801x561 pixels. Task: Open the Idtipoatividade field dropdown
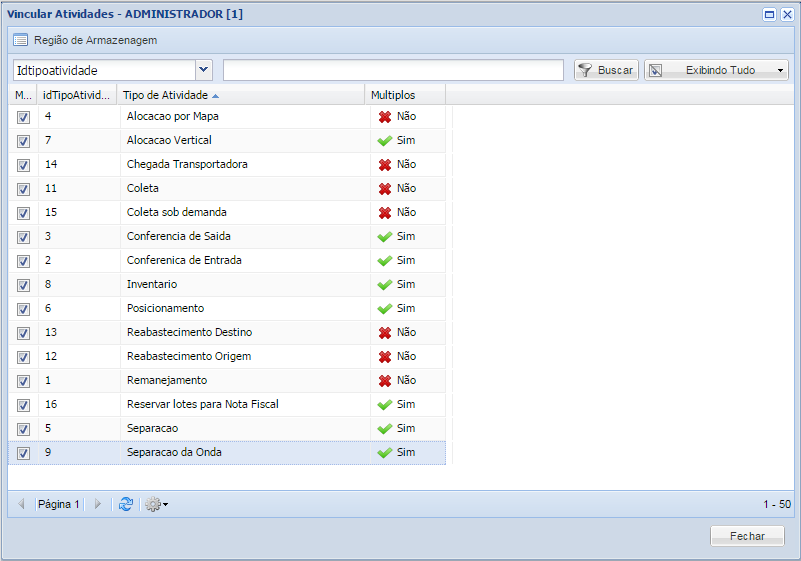tap(204, 70)
